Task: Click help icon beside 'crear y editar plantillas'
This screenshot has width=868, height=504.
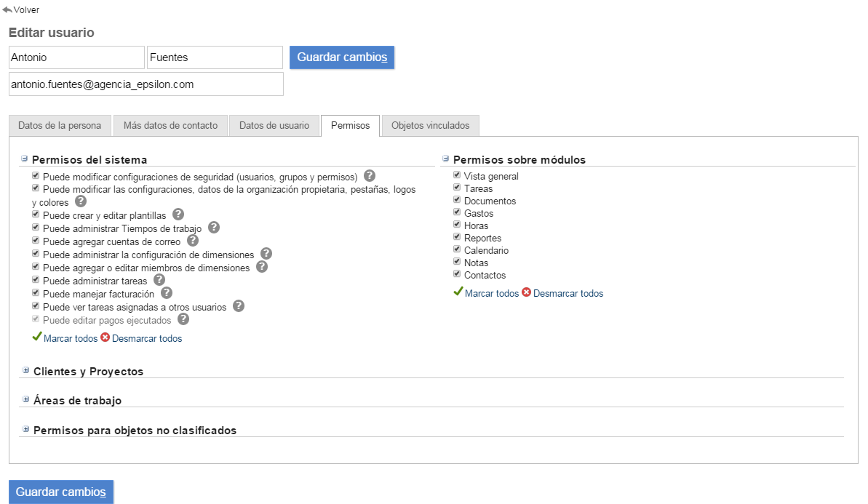Action: (178, 215)
